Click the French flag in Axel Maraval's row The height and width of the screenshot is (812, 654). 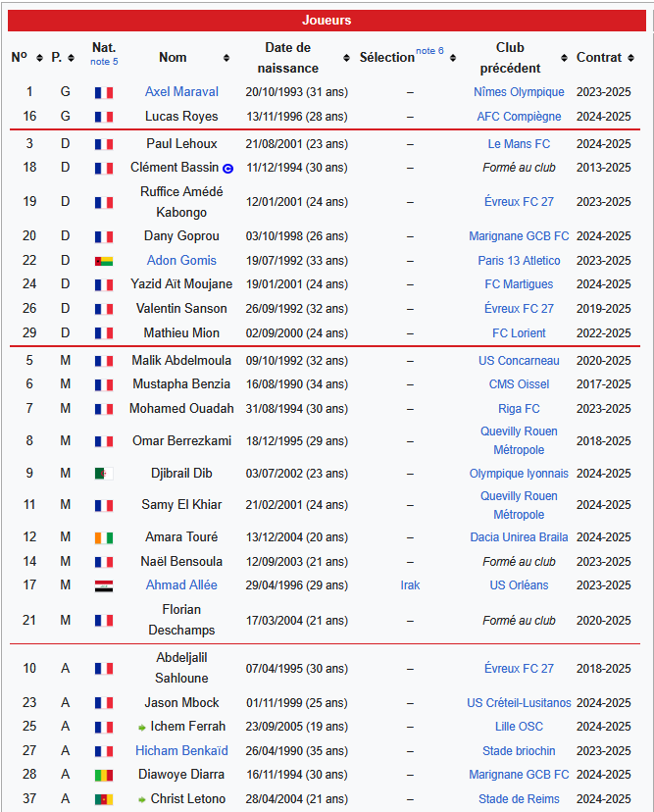[103, 92]
